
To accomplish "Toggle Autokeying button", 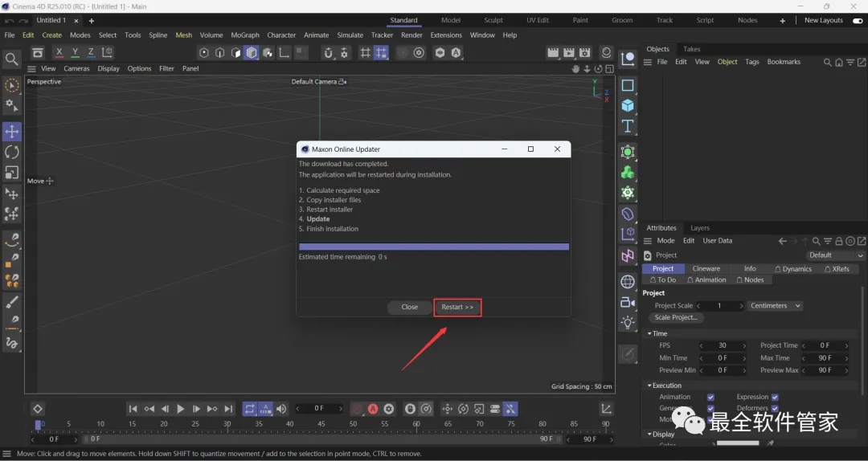I will [373, 409].
